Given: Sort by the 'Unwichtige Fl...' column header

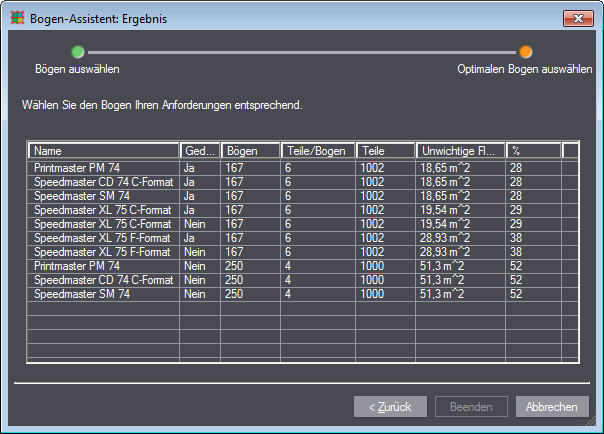Looking at the screenshot, I should (461, 151).
